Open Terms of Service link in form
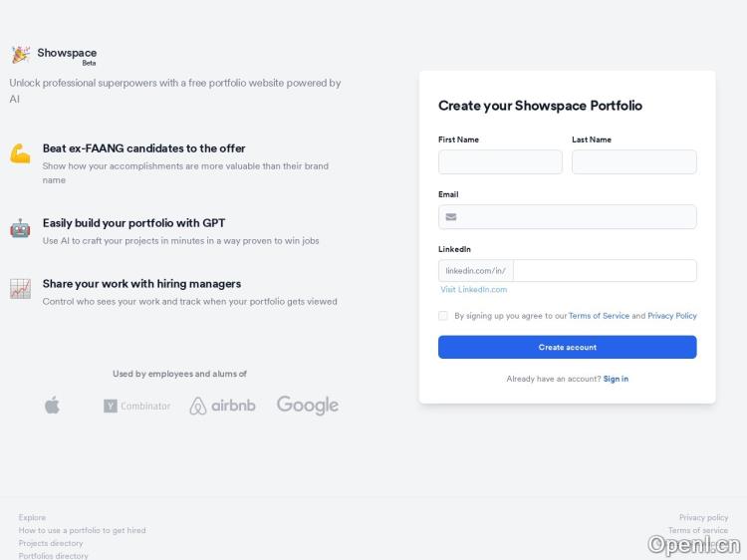The image size is (747, 560). coord(599,316)
